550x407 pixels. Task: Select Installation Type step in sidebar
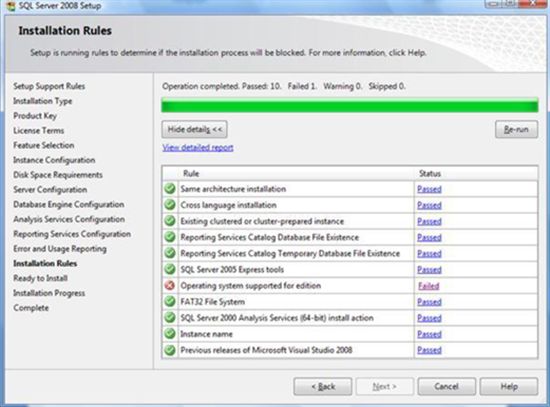(x=43, y=101)
